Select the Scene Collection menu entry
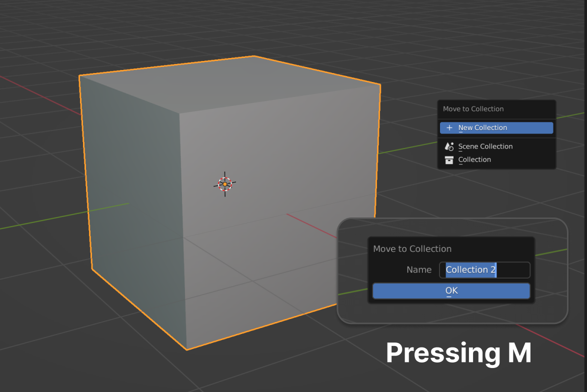The height and width of the screenshot is (392, 587). click(496, 146)
